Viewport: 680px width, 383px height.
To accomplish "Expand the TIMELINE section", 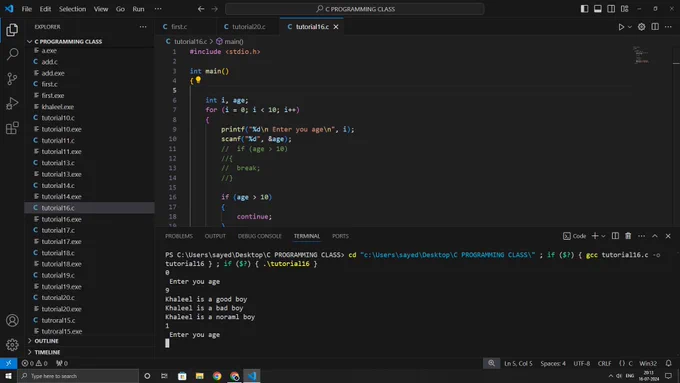I will pyautogui.click(x=47, y=352).
